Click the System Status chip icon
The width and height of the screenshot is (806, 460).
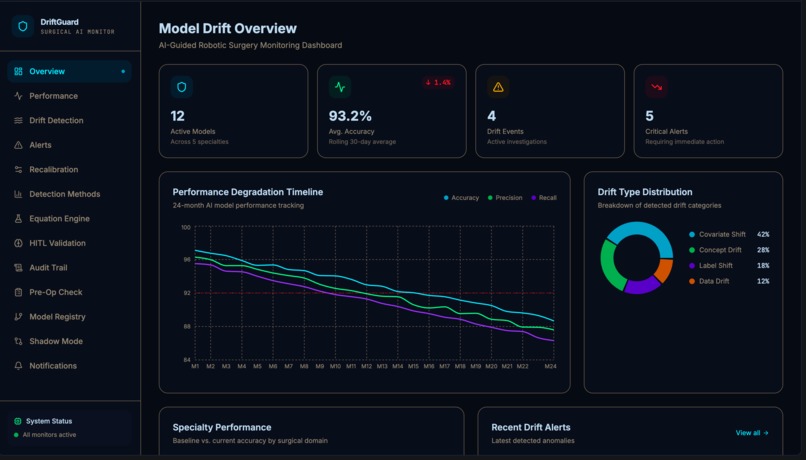pyautogui.click(x=17, y=421)
